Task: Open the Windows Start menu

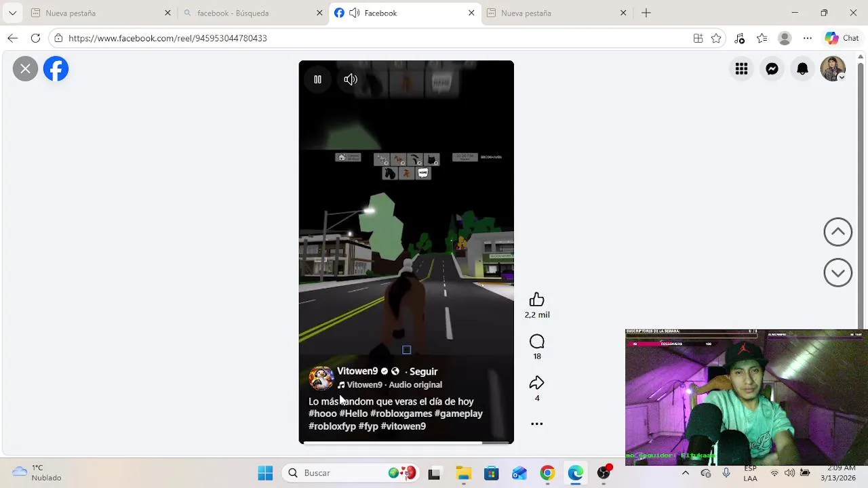Action: 265,473
